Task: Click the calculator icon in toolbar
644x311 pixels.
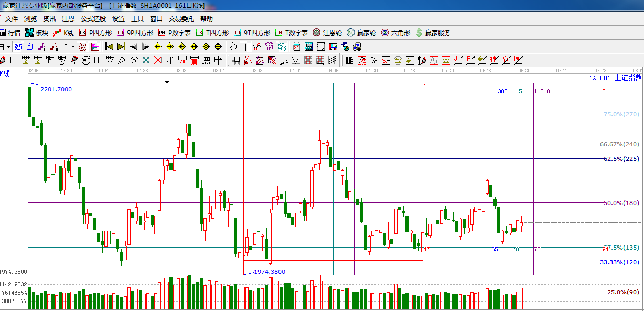Action: point(309,47)
